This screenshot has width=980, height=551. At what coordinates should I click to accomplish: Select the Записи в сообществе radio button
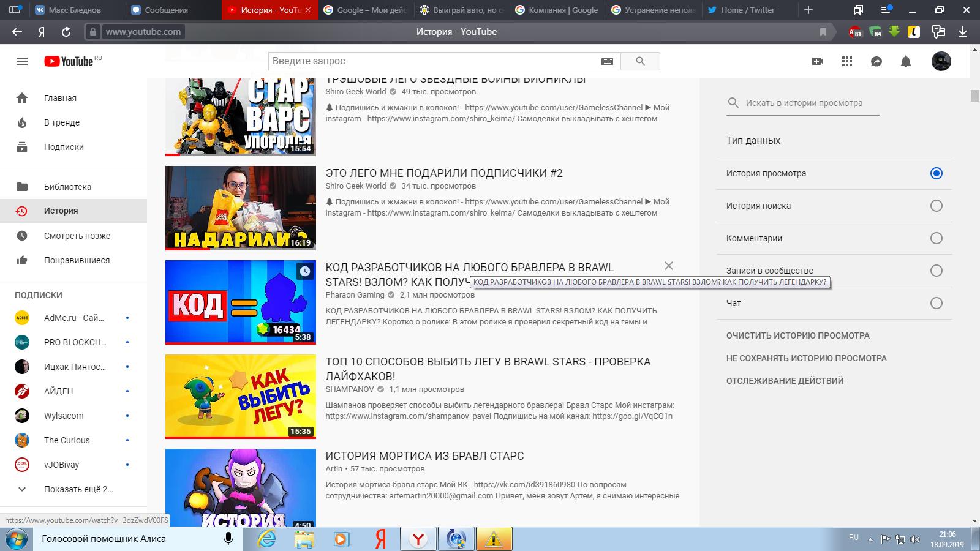pos(936,271)
